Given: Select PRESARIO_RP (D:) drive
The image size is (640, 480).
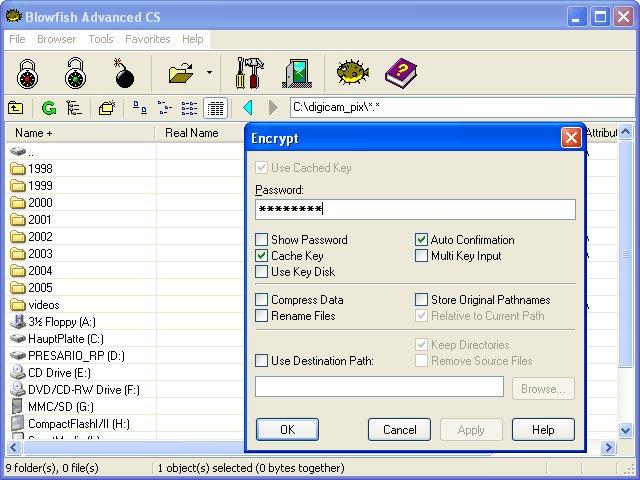Looking at the screenshot, I should tap(67, 356).
